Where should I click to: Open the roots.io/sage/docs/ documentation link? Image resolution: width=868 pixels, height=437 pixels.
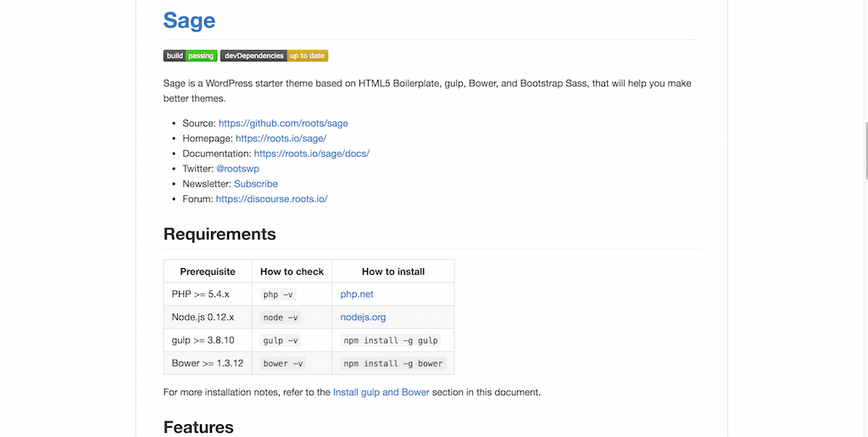tap(312, 154)
